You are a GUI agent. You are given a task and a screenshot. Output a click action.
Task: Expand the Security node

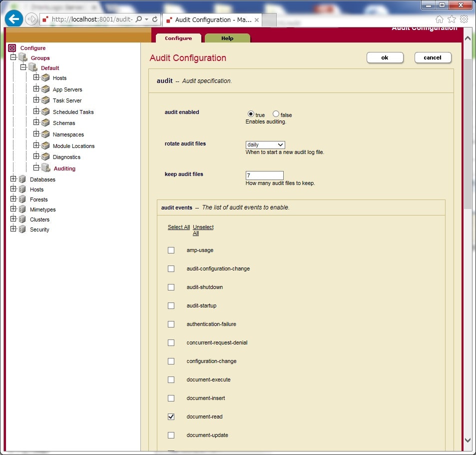click(x=13, y=228)
